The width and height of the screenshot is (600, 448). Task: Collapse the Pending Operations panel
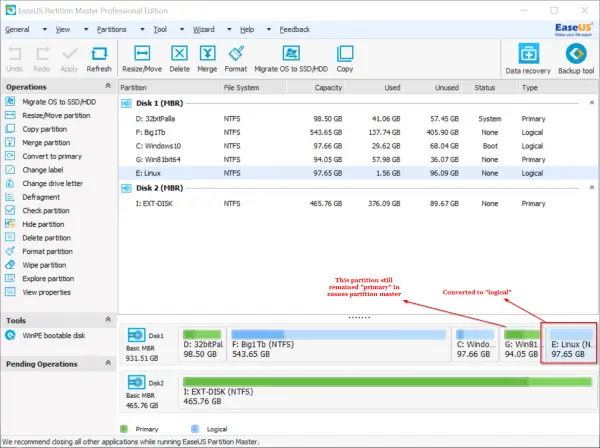pos(108,363)
